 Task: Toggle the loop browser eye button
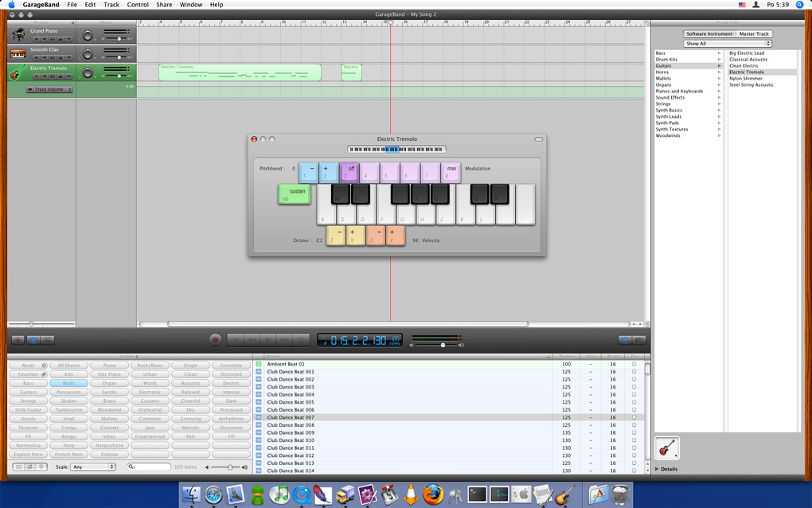click(x=33, y=340)
